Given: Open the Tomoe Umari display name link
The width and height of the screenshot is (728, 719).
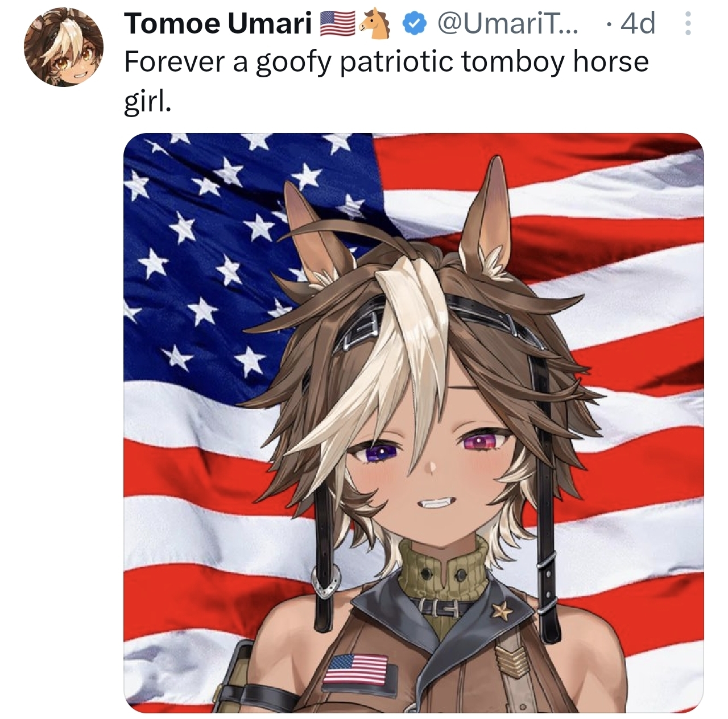Looking at the screenshot, I should 218,24.
